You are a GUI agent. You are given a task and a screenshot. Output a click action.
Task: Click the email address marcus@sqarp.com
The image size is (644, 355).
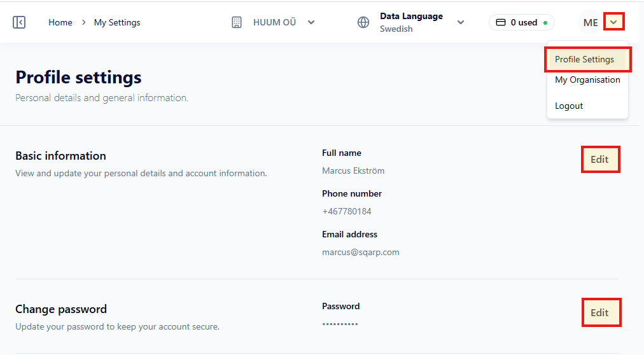click(x=361, y=252)
